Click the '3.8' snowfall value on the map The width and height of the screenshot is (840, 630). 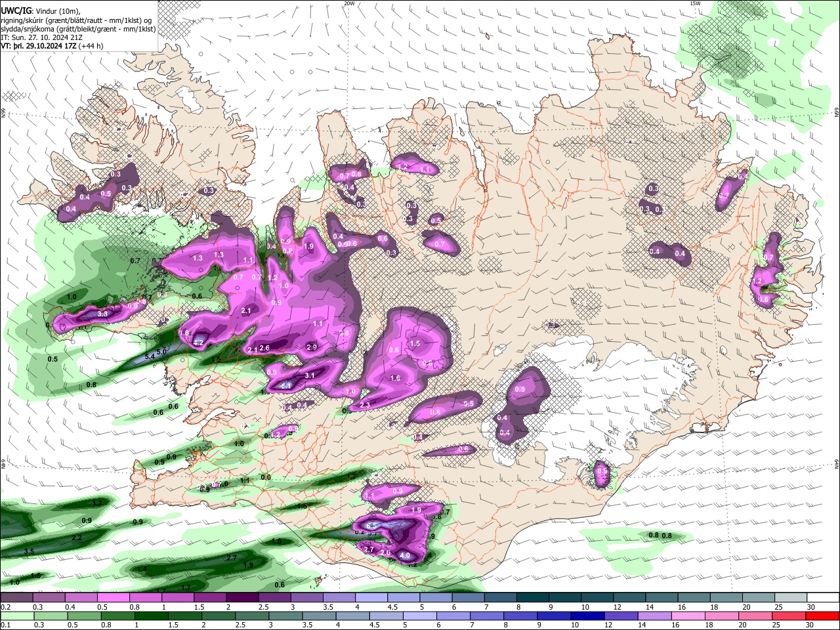point(102,314)
